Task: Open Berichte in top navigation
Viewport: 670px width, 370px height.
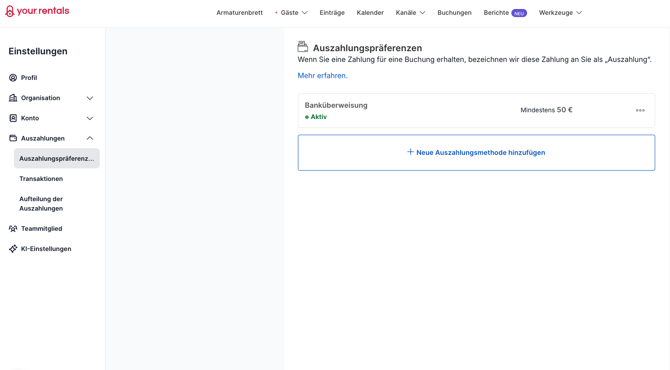Action: point(496,13)
